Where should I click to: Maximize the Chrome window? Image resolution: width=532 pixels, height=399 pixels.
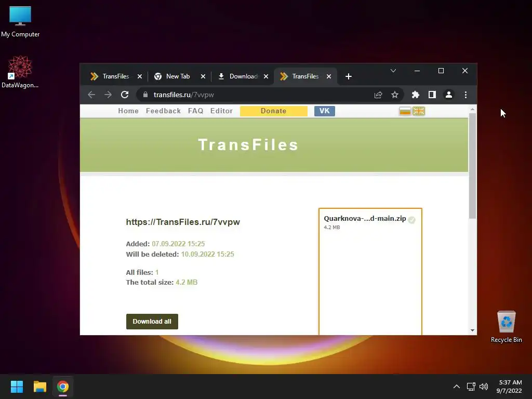[x=441, y=71]
